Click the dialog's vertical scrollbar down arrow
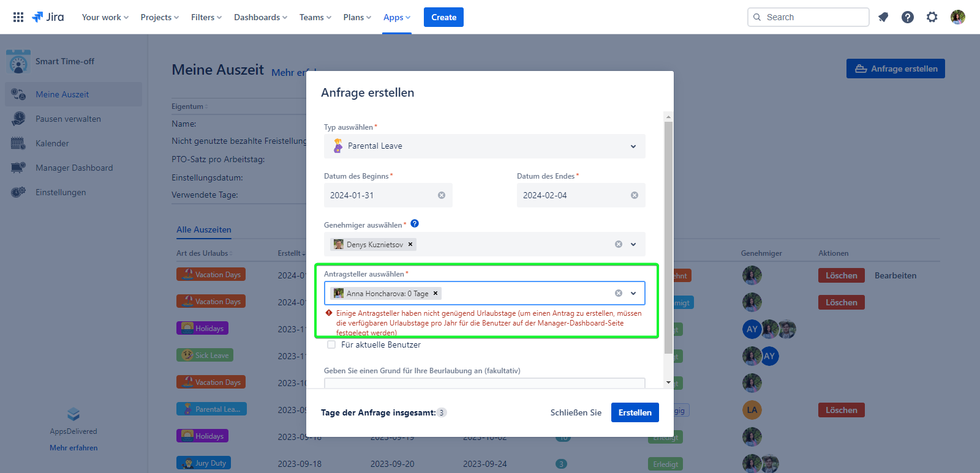This screenshot has height=473, width=980. (668, 382)
